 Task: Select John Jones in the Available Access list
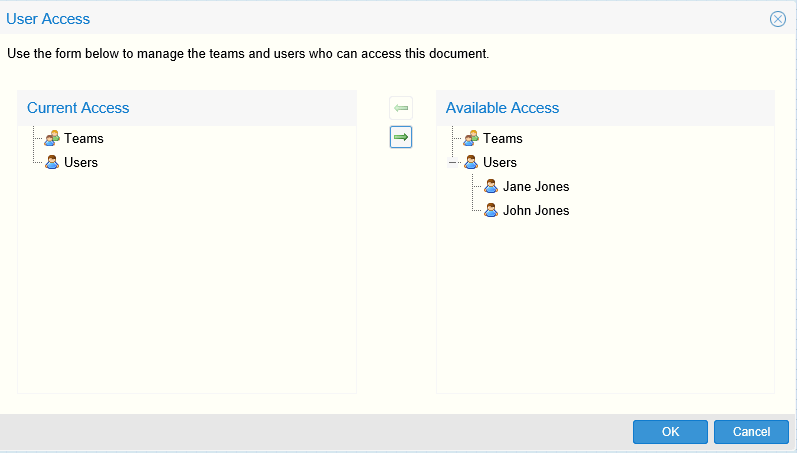click(x=535, y=210)
